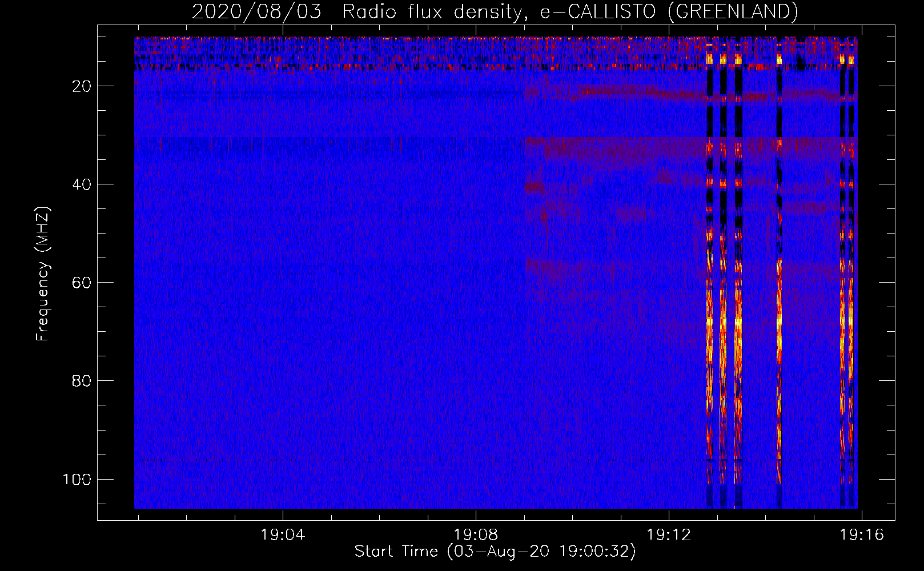Click the 80 MHz frequency tick label
The height and width of the screenshot is (571, 924).
(x=82, y=381)
